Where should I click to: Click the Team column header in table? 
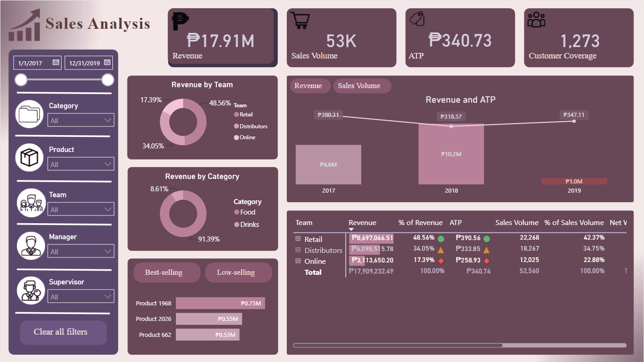click(304, 223)
